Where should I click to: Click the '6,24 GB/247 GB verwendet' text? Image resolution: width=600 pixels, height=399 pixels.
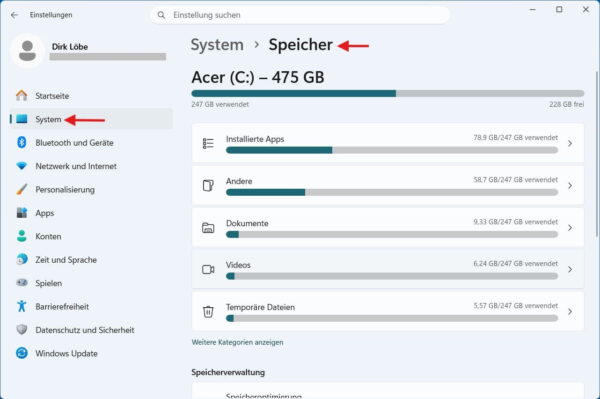coord(515,264)
